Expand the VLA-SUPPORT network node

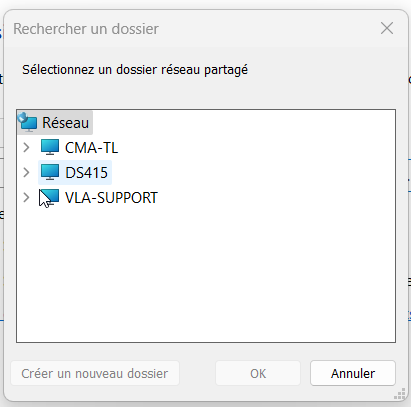tap(26, 197)
